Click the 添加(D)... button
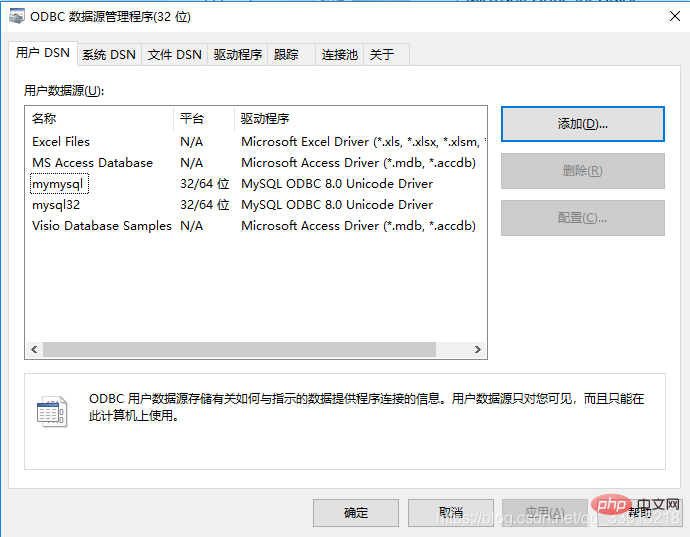Viewport: 690px width, 537px height. point(583,124)
